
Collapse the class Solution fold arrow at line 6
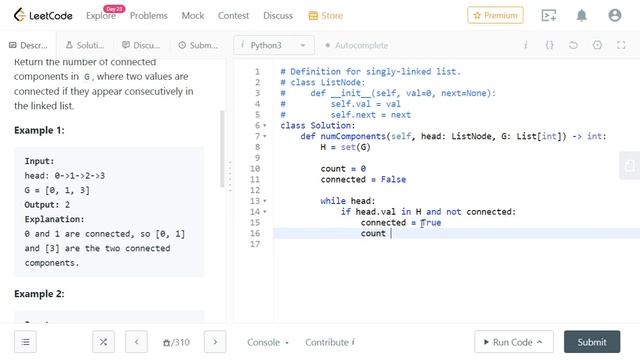pos(265,126)
